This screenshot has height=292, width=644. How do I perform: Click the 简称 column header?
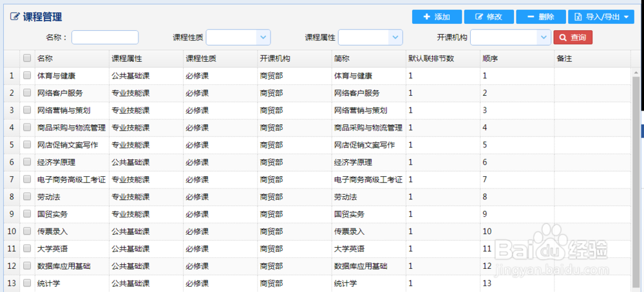pyautogui.click(x=369, y=59)
